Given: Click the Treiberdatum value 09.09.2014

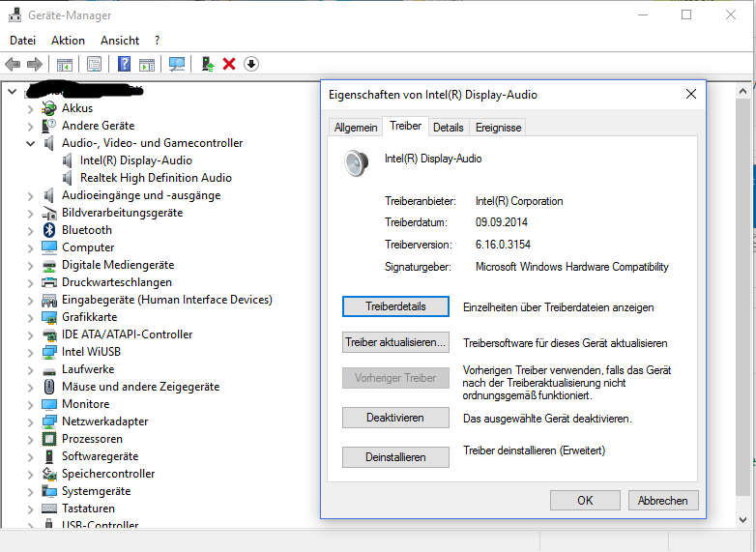Looking at the screenshot, I should pyautogui.click(x=502, y=222).
